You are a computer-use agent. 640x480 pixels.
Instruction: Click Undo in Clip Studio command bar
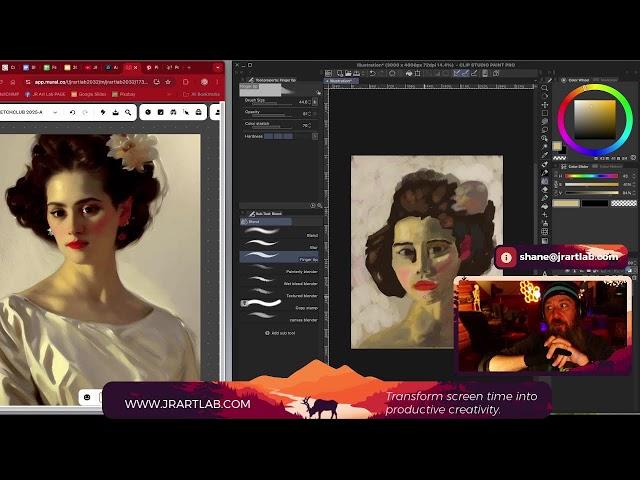372,73
